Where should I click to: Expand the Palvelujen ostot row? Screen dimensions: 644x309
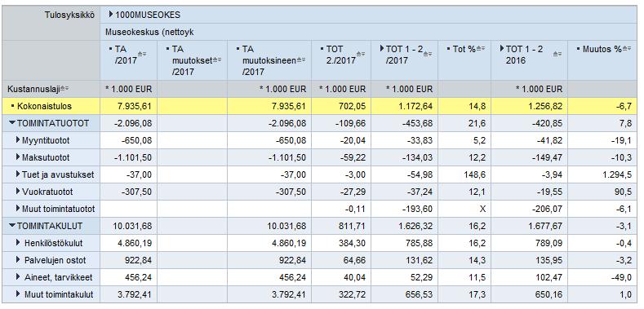[18, 260]
